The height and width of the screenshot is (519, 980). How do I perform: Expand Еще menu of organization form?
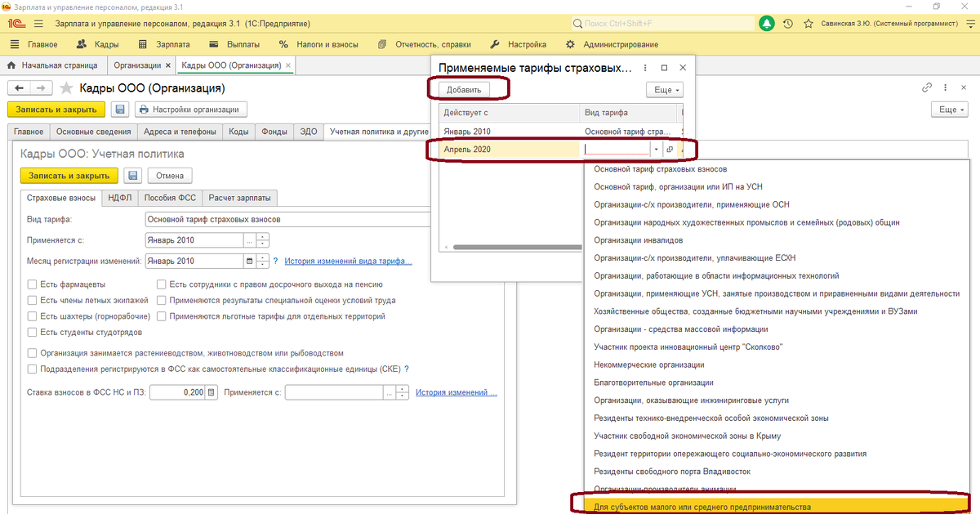950,110
